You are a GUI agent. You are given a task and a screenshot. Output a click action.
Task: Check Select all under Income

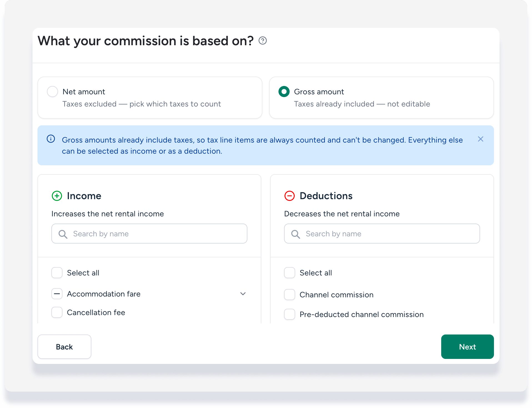(57, 273)
